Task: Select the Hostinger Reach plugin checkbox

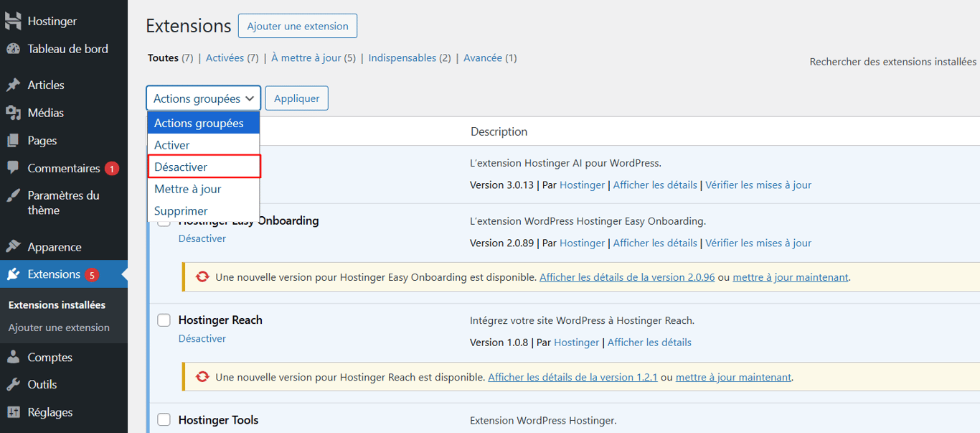Action: point(164,320)
